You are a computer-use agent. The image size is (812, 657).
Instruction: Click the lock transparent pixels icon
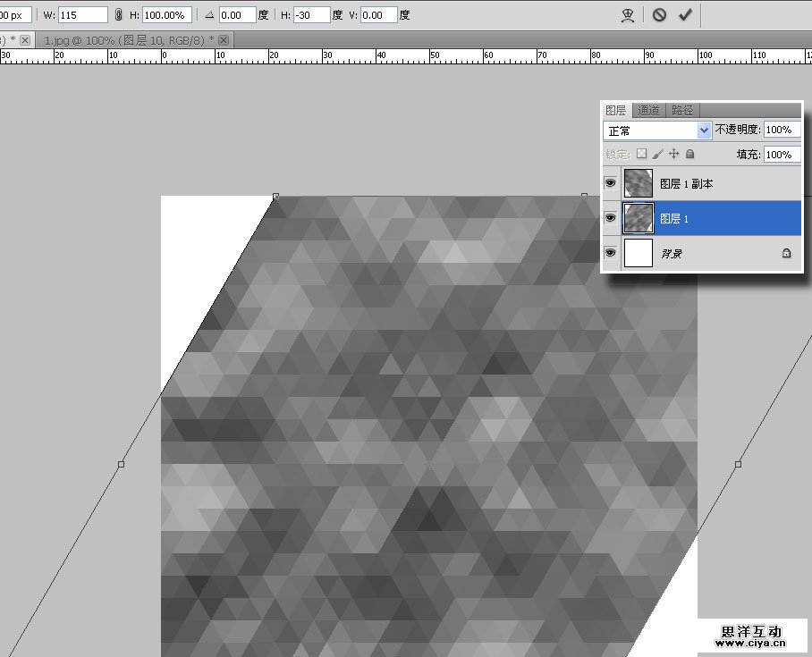pos(641,154)
